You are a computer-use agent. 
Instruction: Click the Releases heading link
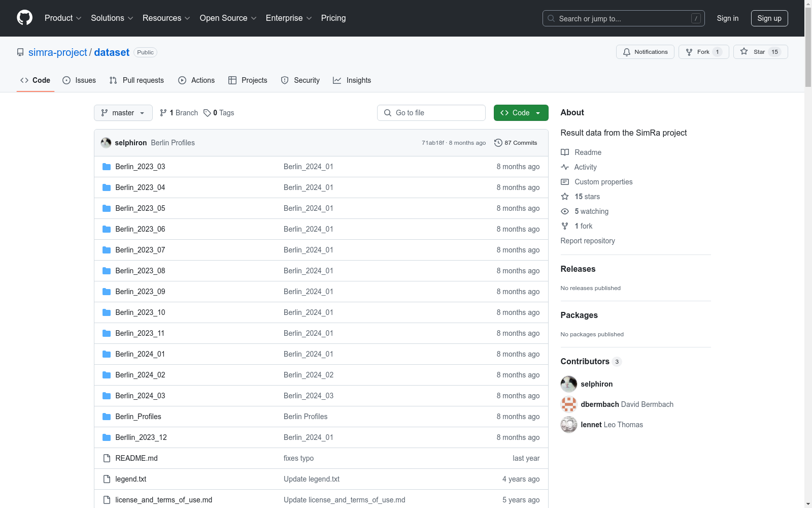pyautogui.click(x=578, y=269)
